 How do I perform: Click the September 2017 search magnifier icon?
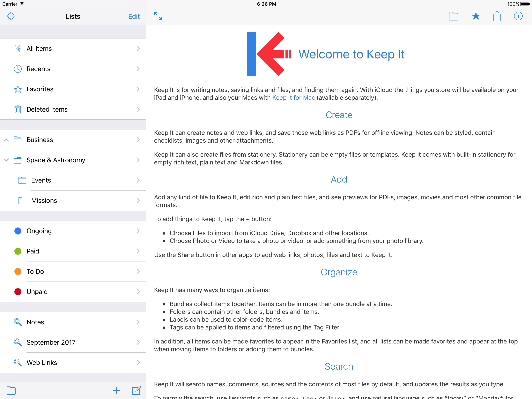click(18, 342)
